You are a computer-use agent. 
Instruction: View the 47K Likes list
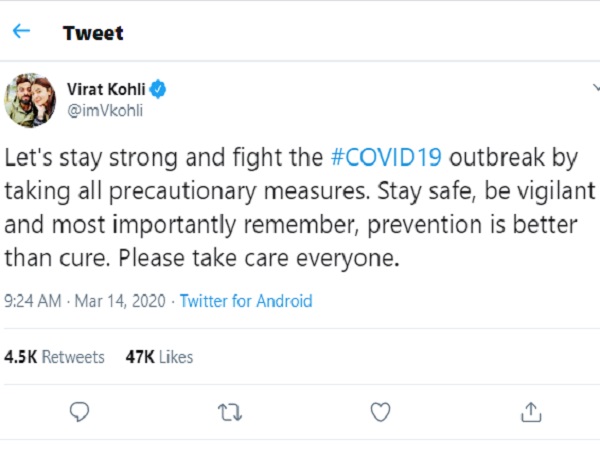click(x=158, y=357)
